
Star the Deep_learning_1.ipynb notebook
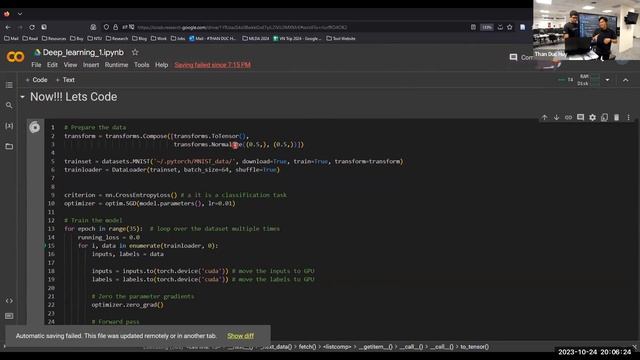135,52
